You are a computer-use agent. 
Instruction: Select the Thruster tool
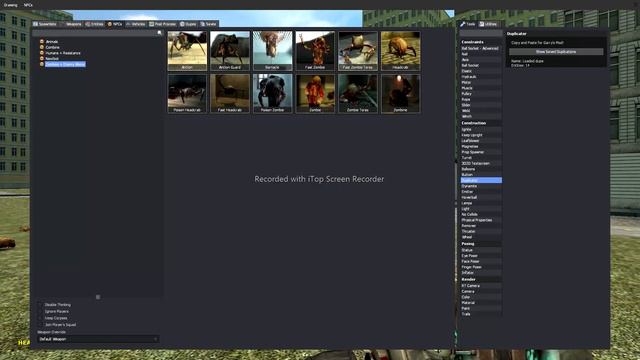(481, 231)
